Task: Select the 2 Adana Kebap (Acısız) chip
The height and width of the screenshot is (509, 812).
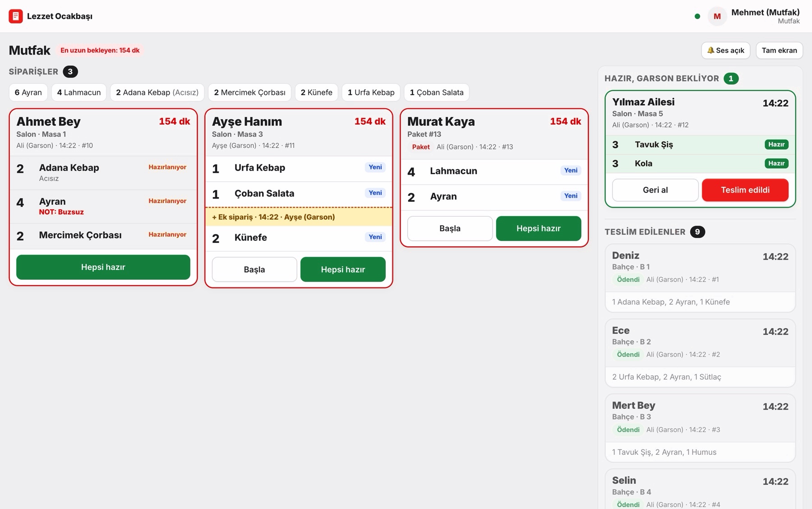Action: (157, 93)
